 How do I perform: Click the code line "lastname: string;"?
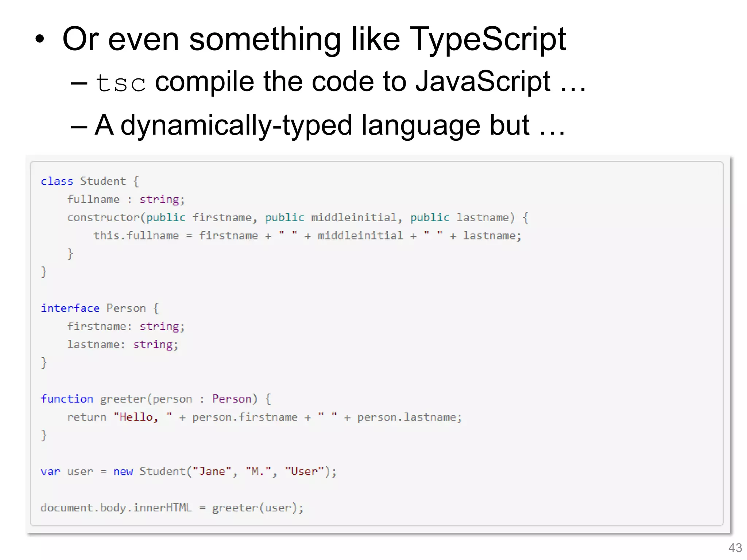tap(123, 345)
